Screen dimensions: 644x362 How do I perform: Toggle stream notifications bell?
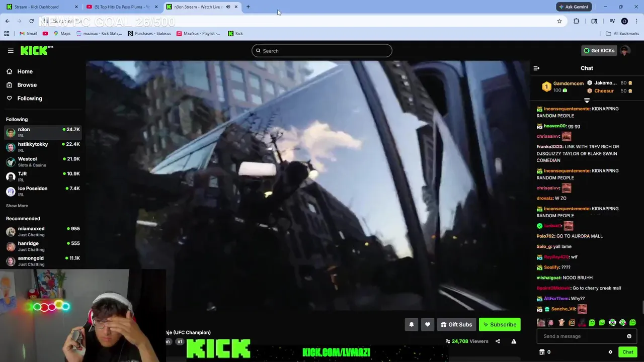tap(412, 325)
